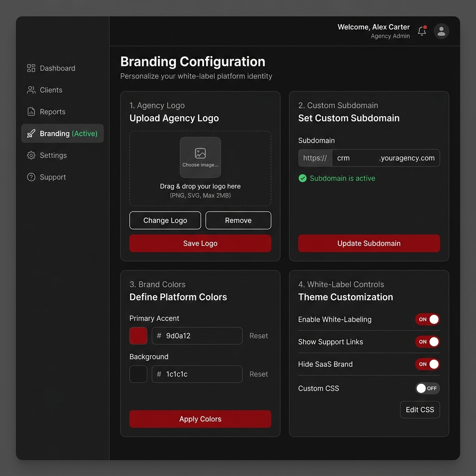Click the Dashboard grid icon
The height and width of the screenshot is (476, 476).
click(x=31, y=68)
